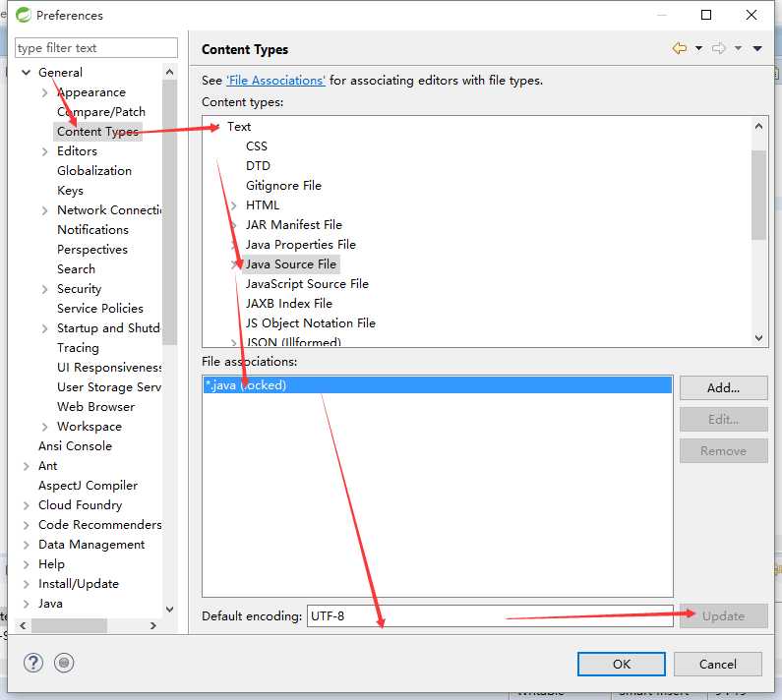
Task: Expand the Install/Update node
Action: pos(26,584)
